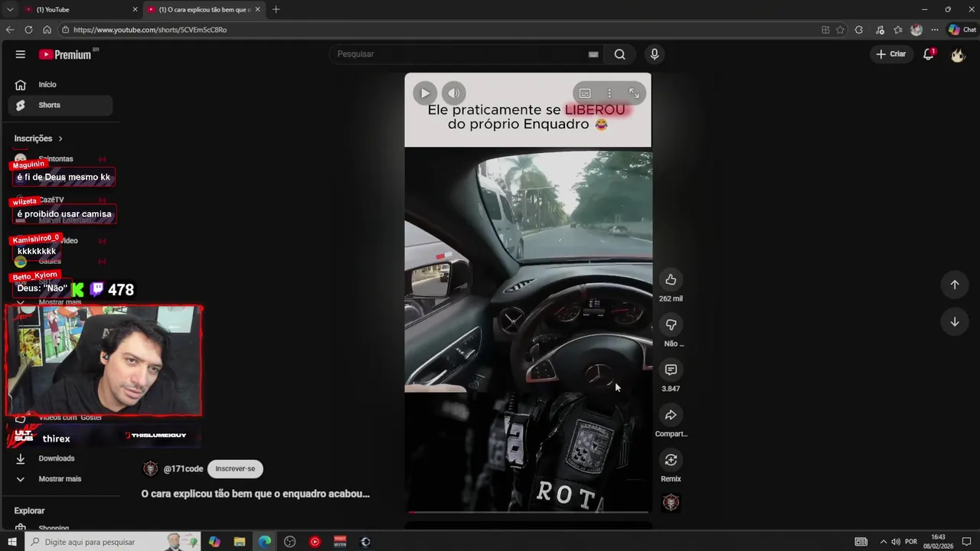Image resolution: width=980 pixels, height=551 pixels.
Task: Expand Mostrar mais below Downloads
Action: point(60,479)
